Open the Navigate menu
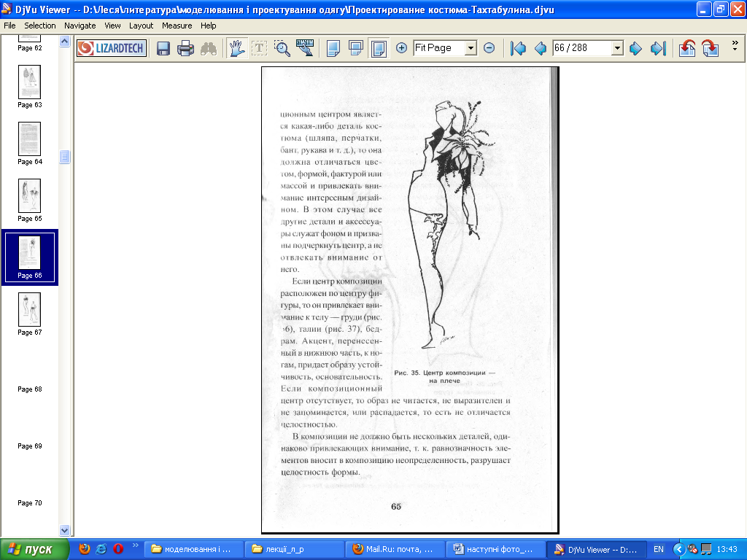The image size is (747, 560). pyautogui.click(x=80, y=26)
